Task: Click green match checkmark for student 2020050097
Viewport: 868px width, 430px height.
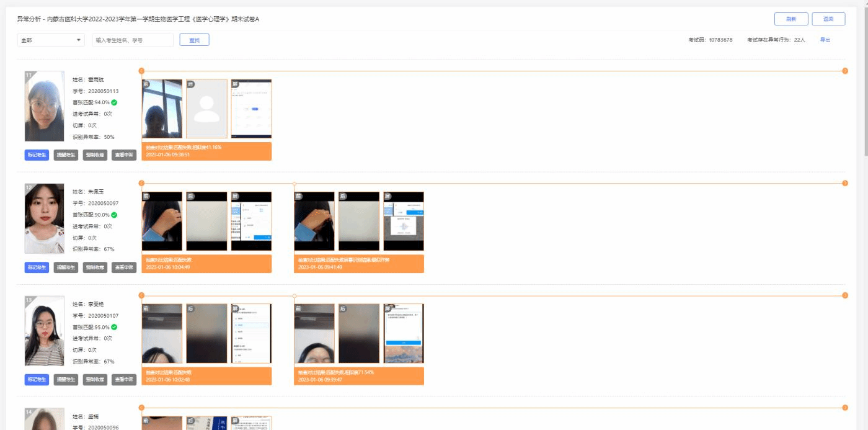Action: [114, 215]
